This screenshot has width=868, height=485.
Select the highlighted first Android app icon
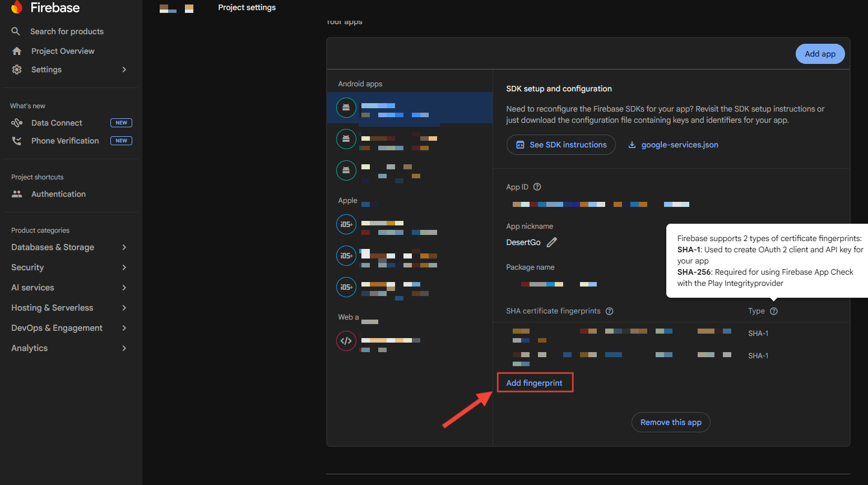pos(346,108)
